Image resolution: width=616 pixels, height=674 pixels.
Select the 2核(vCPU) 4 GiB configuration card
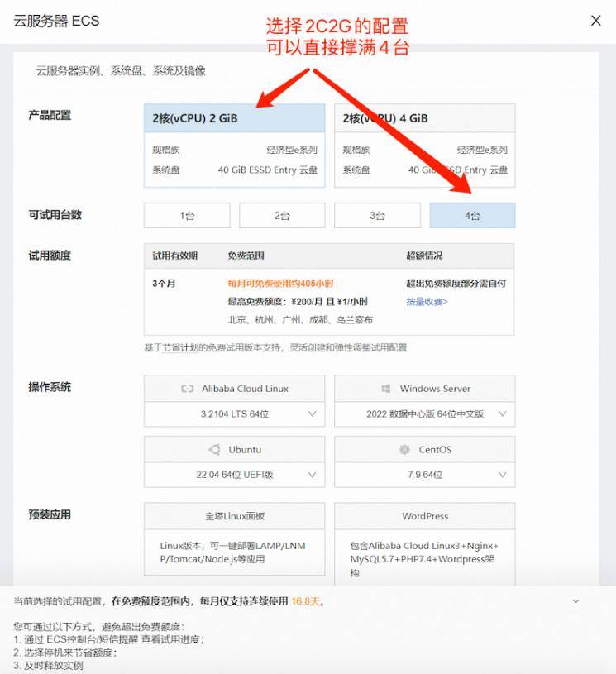point(425,146)
